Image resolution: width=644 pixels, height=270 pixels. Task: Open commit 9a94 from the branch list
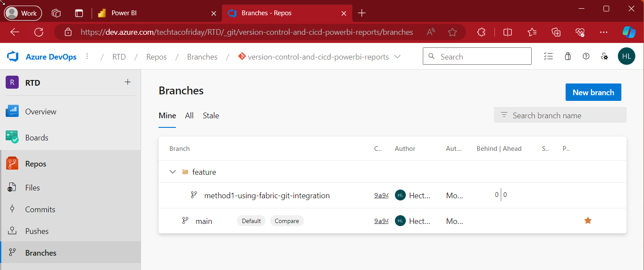point(381,195)
